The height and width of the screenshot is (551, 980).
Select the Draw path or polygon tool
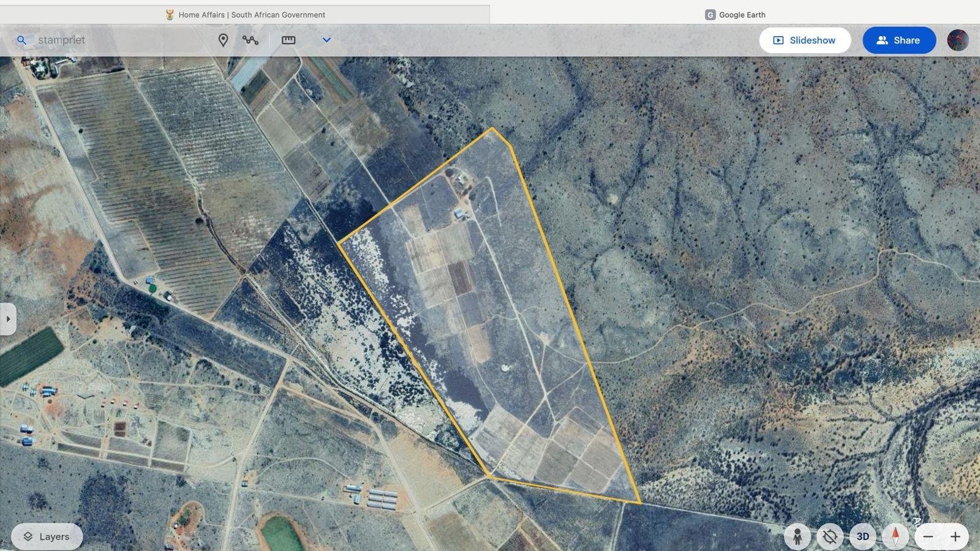(x=250, y=40)
